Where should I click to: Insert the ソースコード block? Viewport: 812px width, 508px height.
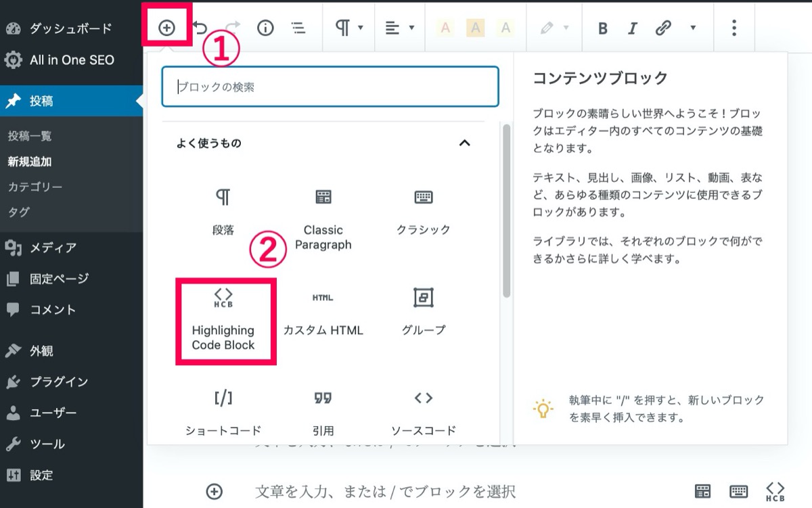(x=424, y=413)
